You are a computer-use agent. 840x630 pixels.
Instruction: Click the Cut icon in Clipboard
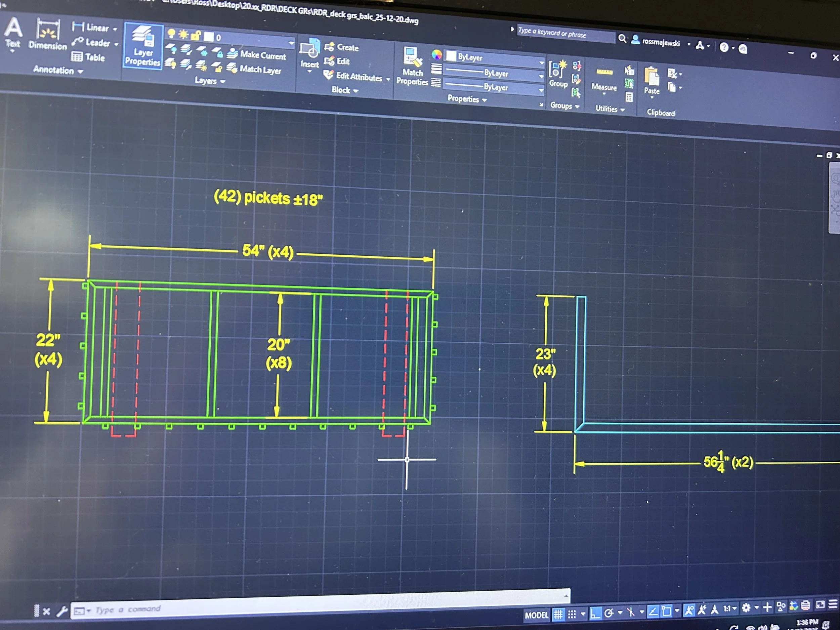pos(672,73)
